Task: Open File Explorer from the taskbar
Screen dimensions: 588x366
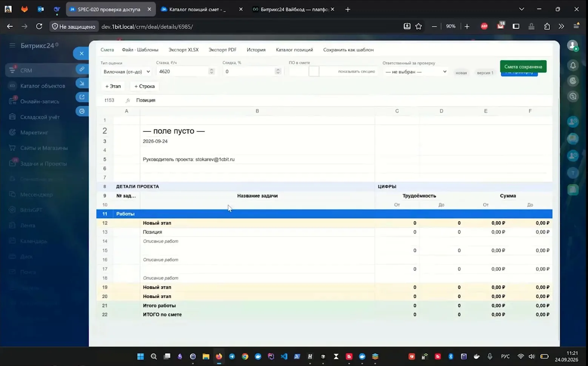Action: pyautogui.click(x=206, y=356)
